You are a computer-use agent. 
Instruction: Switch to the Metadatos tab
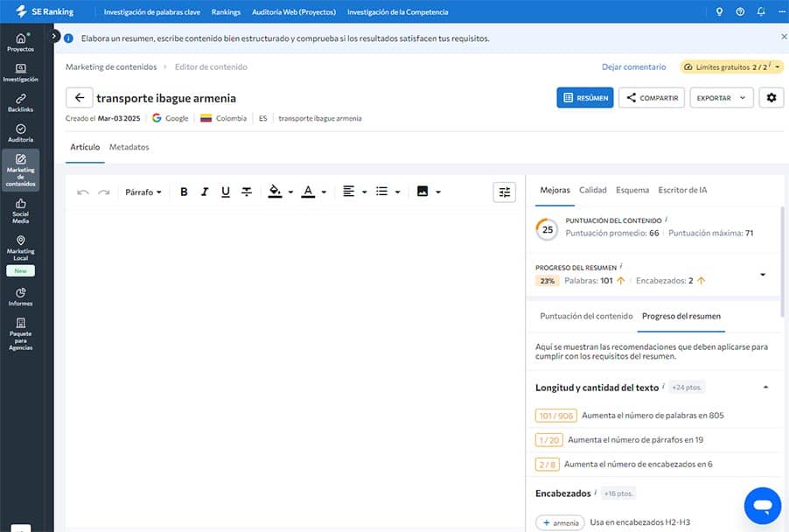[x=129, y=147]
